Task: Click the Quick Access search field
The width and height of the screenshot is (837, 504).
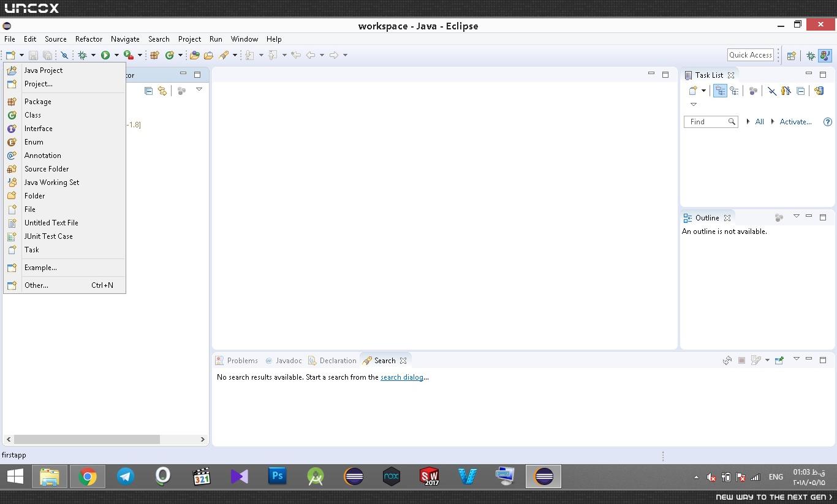Action: pyautogui.click(x=751, y=55)
